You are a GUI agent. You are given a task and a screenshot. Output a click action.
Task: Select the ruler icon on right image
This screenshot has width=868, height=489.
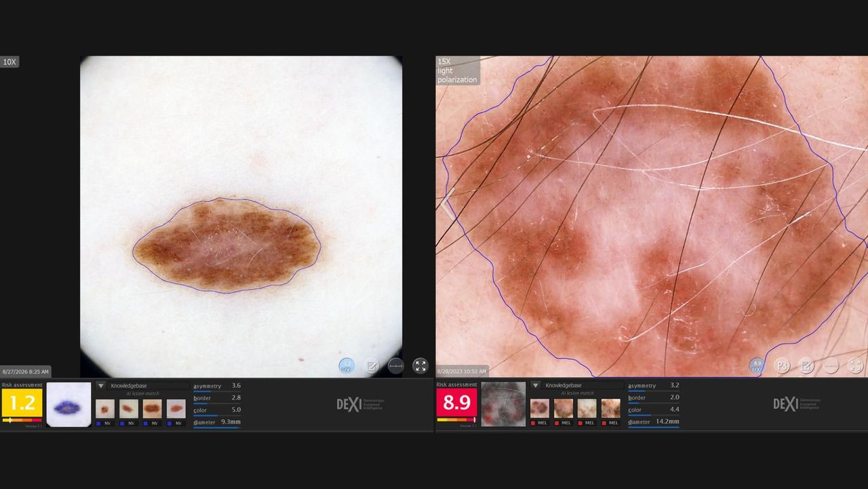coord(831,366)
